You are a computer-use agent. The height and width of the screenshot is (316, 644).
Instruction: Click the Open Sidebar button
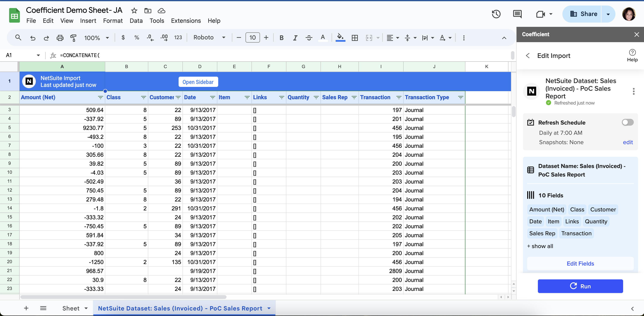[x=198, y=82]
